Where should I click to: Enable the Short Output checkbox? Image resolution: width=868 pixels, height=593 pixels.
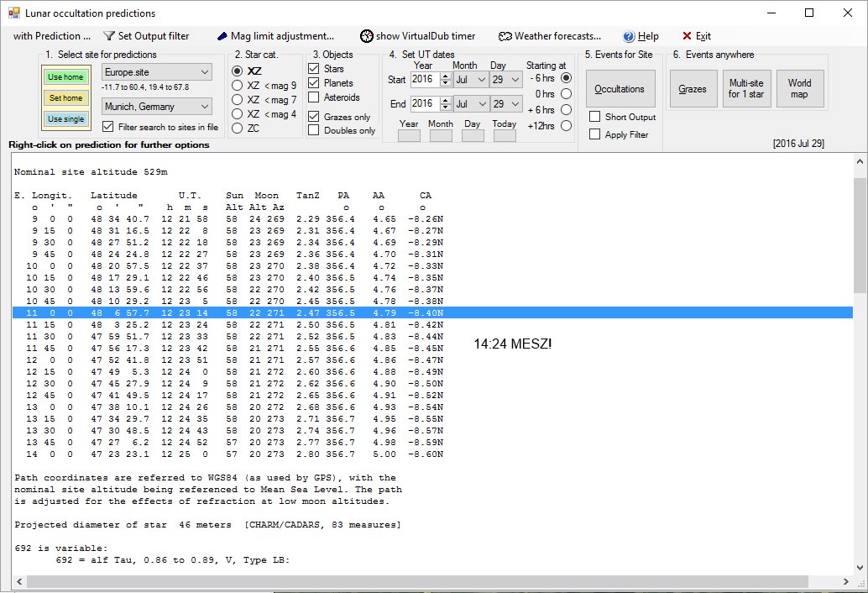tap(594, 117)
